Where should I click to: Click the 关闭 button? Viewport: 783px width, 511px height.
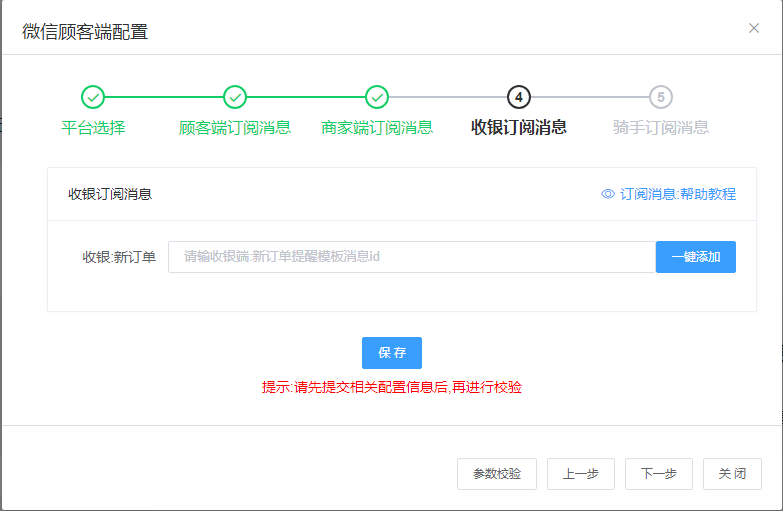pos(733,474)
